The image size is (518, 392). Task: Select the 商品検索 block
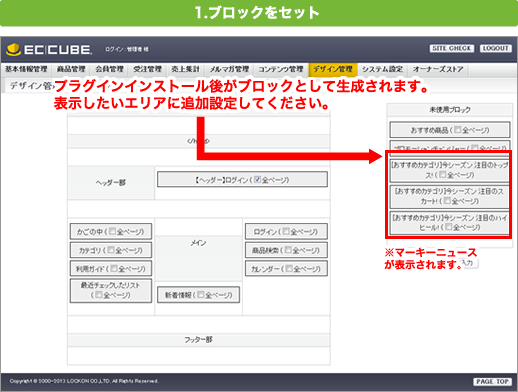pos(286,250)
